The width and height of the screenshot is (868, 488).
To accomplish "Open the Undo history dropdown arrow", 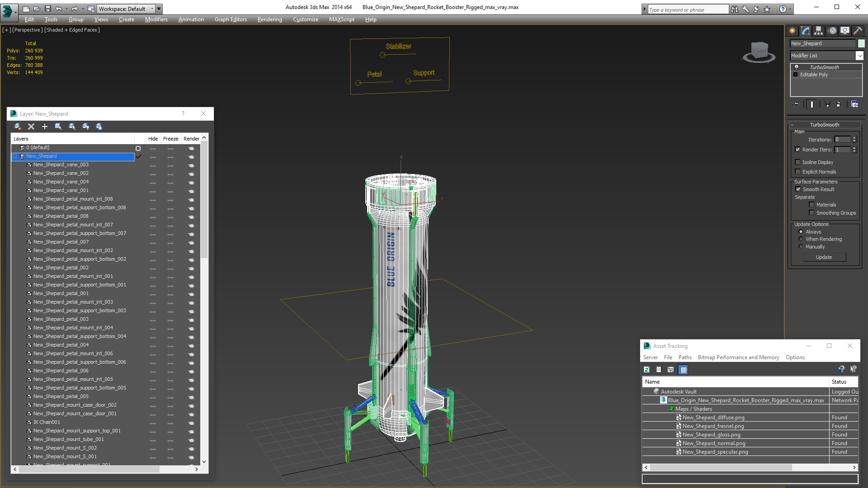I will tap(66, 9).
